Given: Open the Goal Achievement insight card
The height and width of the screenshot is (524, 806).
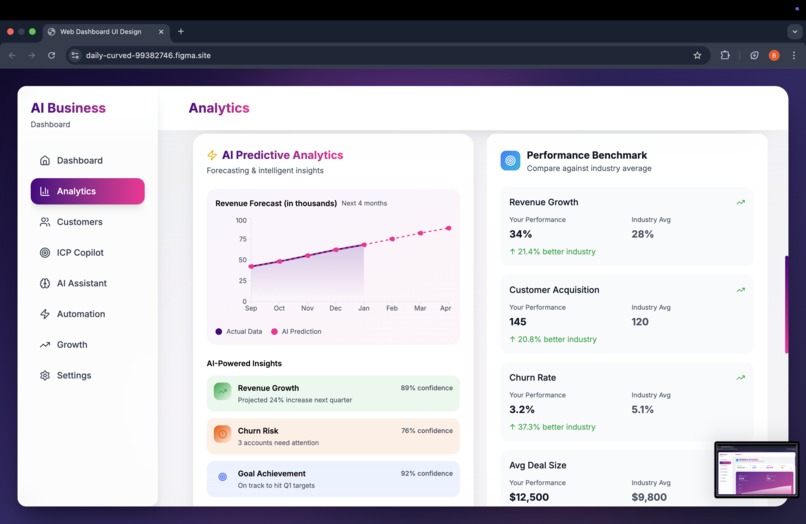Looking at the screenshot, I should coord(333,479).
